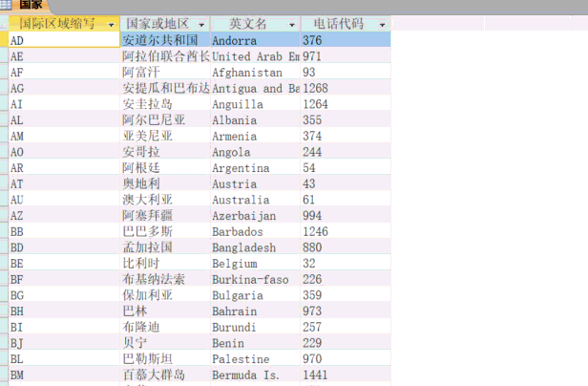Click the cell Angola

pyautogui.click(x=256, y=152)
